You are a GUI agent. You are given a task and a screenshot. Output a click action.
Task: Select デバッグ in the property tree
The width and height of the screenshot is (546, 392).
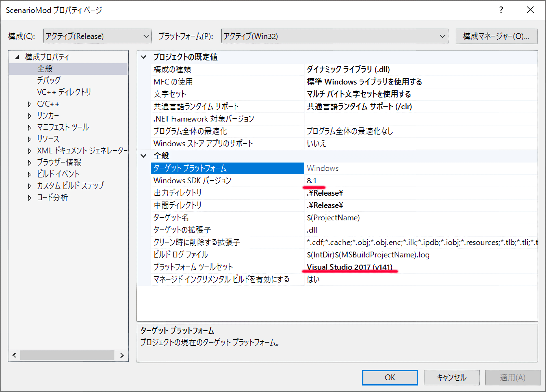pyautogui.click(x=49, y=80)
